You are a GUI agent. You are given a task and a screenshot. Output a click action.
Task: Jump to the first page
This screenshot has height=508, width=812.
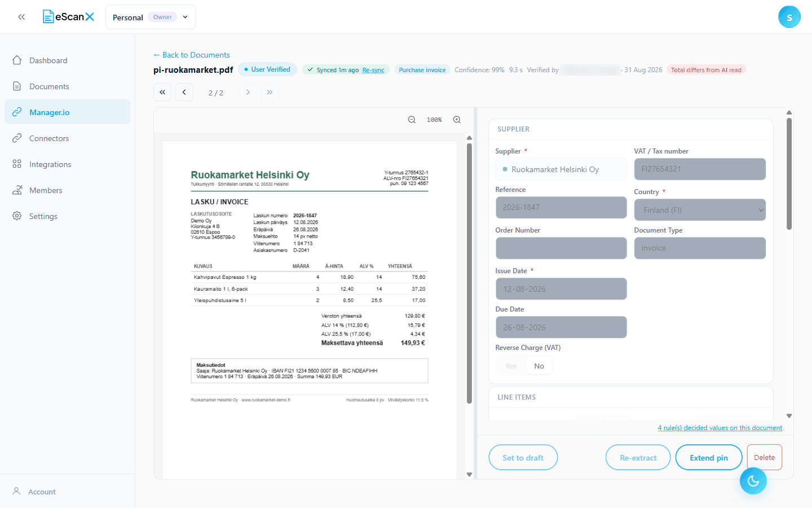point(162,92)
